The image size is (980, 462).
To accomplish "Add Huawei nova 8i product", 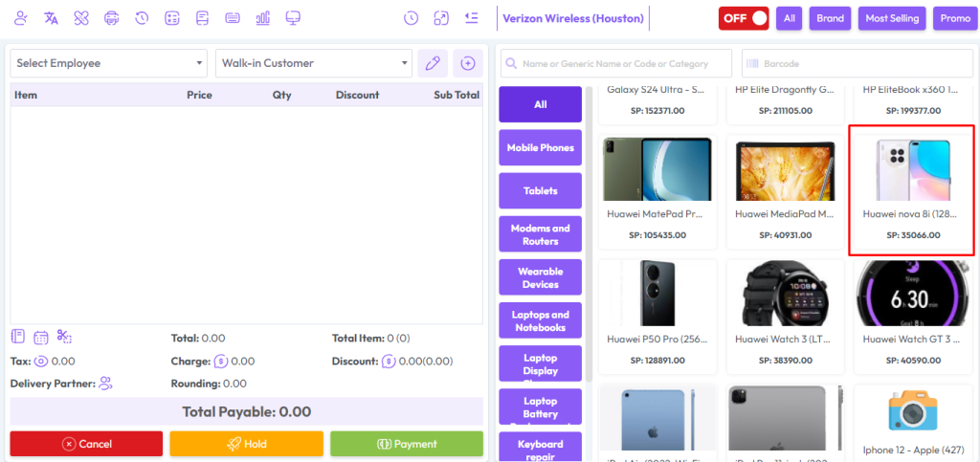I will pyautogui.click(x=911, y=190).
